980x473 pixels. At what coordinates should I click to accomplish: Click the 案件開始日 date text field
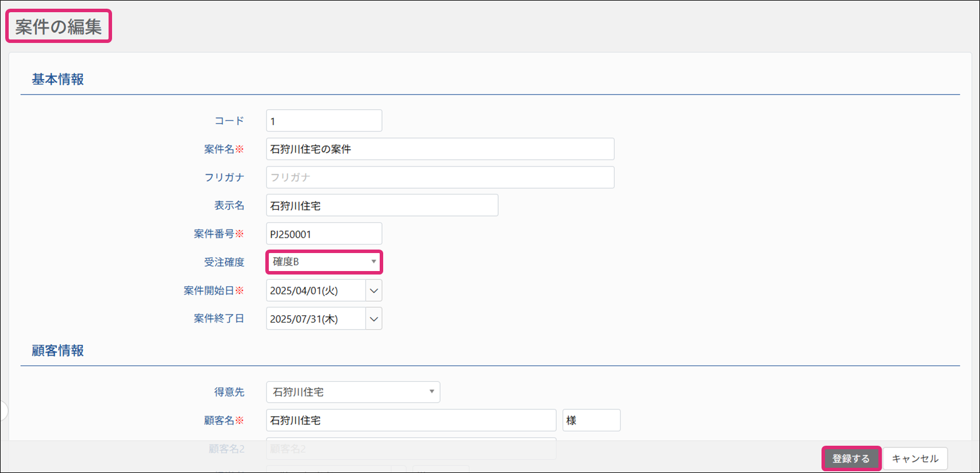point(315,291)
